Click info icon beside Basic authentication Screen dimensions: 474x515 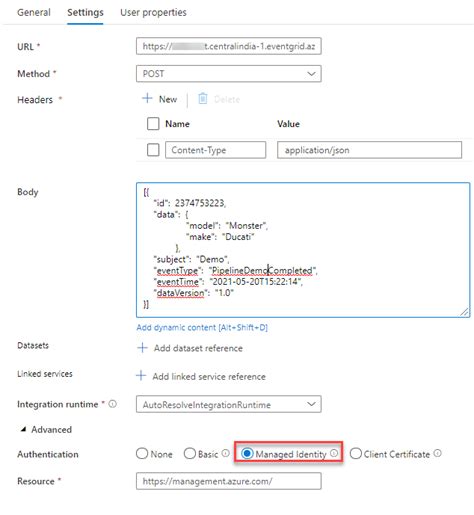(226, 453)
